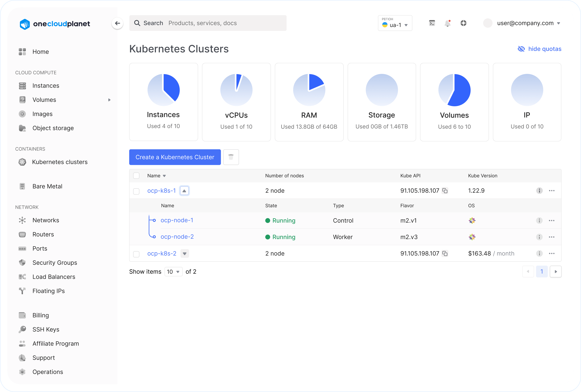
Task: Open the Show items count dropdown
Action: [174, 272]
